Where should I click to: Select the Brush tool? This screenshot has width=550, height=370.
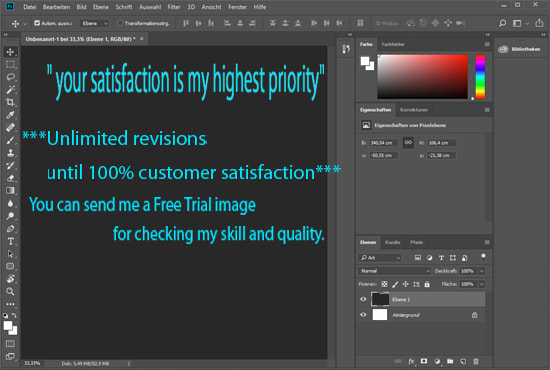[10, 140]
